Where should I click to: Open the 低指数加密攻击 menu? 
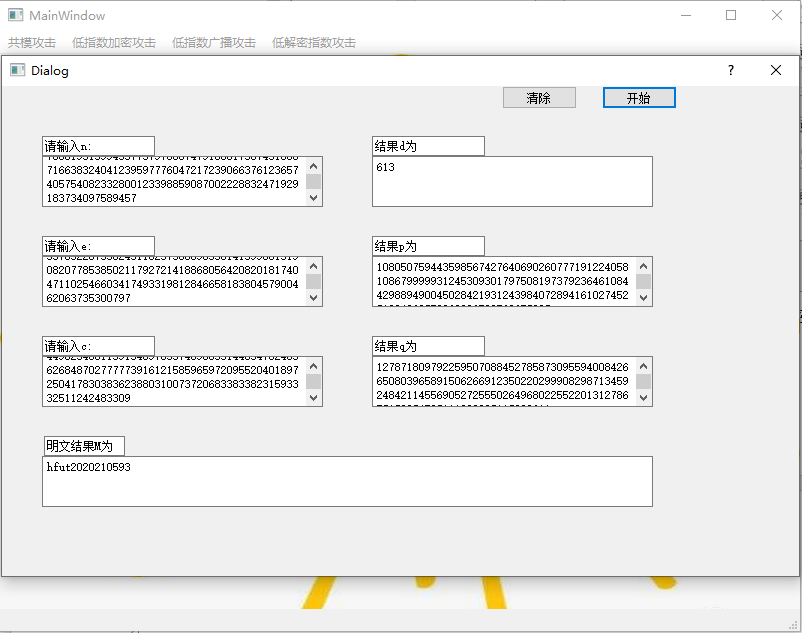(114, 42)
